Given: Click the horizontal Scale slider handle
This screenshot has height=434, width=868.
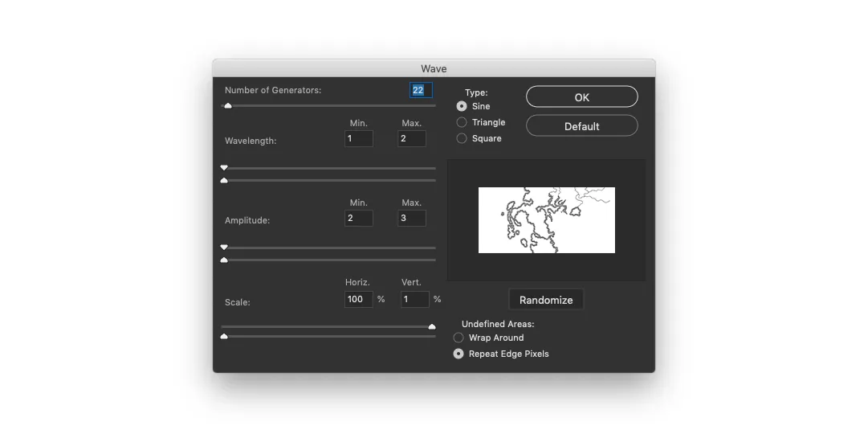Looking at the screenshot, I should pos(432,326).
